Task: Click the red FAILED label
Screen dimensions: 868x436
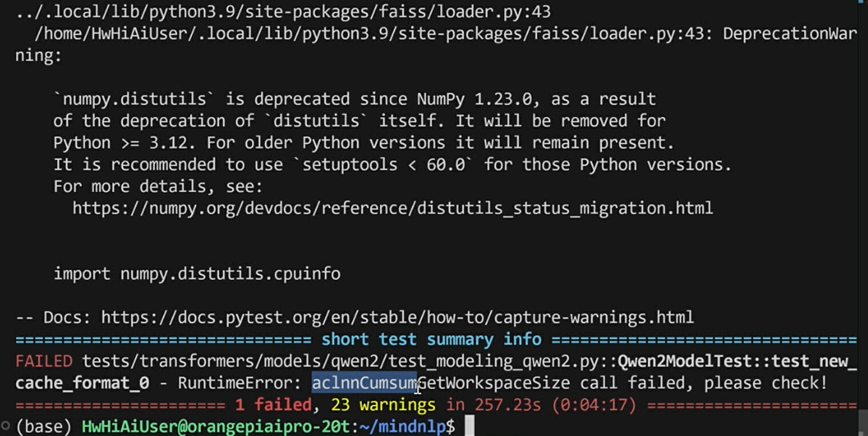Action: [x=44, y=362]
